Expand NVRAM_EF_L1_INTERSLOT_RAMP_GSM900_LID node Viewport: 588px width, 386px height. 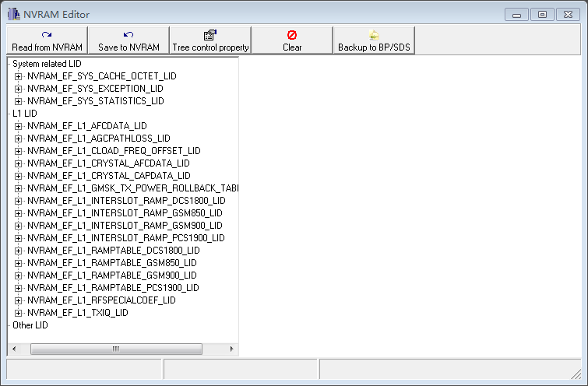click(18, 226)
